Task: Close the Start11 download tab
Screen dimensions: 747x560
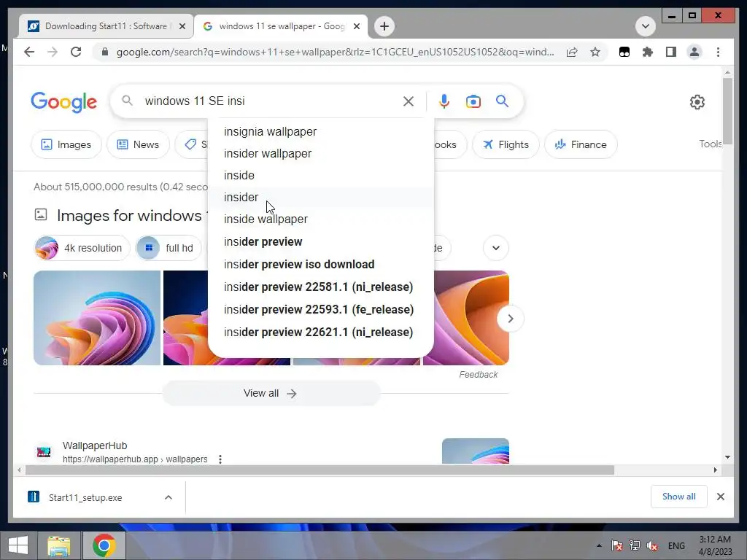Action: (182, 26)
